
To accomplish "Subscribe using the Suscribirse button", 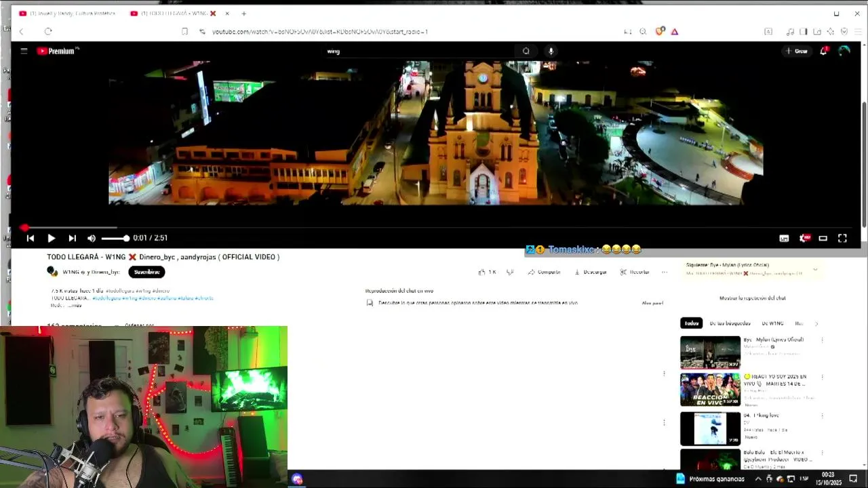I will (146, 272).
